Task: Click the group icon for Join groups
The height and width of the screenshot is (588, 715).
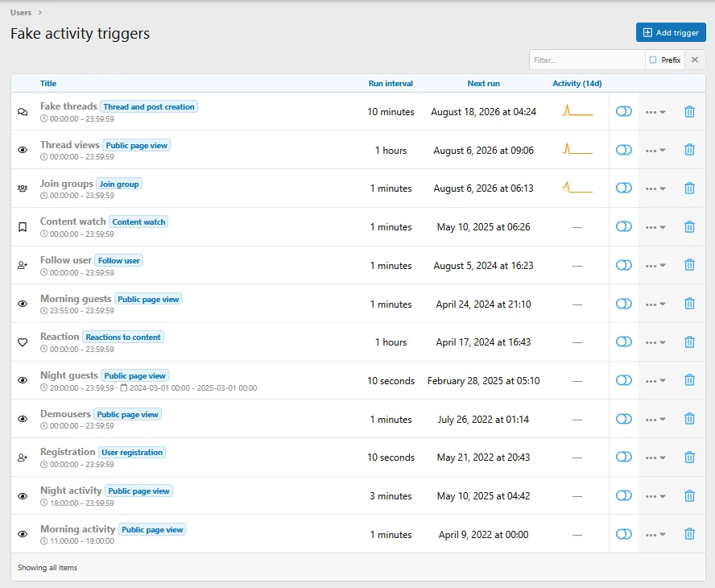Action: coord(23,188)
